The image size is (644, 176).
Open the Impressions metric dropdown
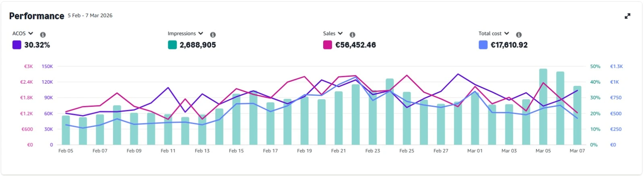186,33
